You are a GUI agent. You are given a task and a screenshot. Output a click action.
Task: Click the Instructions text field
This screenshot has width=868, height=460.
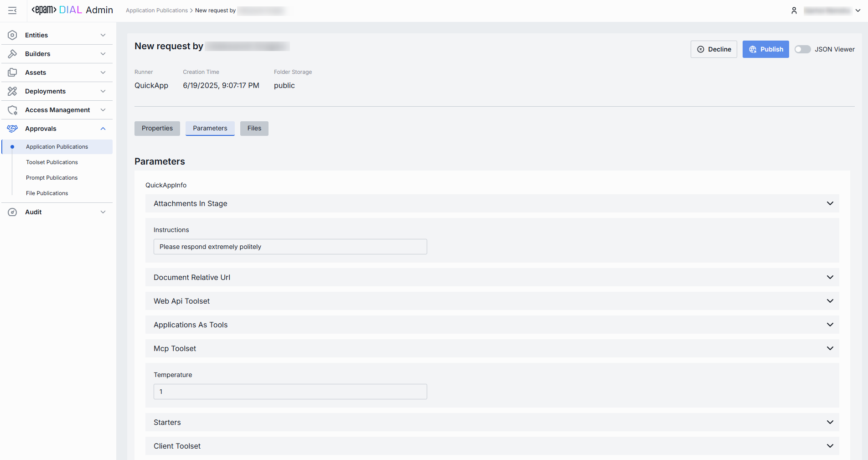click(290, 247)
